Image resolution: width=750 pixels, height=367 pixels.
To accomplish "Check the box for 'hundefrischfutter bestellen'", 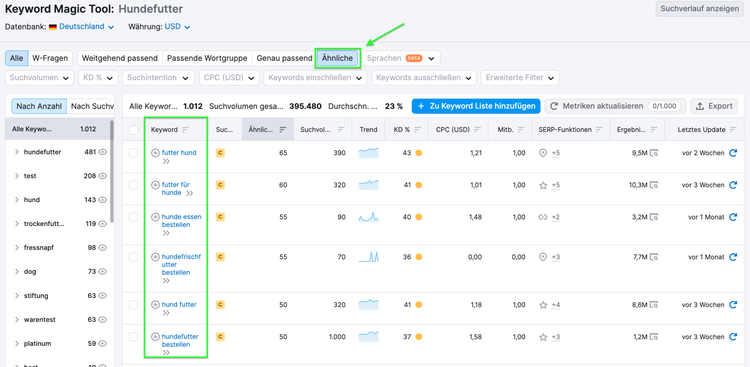I will (134, 257).
